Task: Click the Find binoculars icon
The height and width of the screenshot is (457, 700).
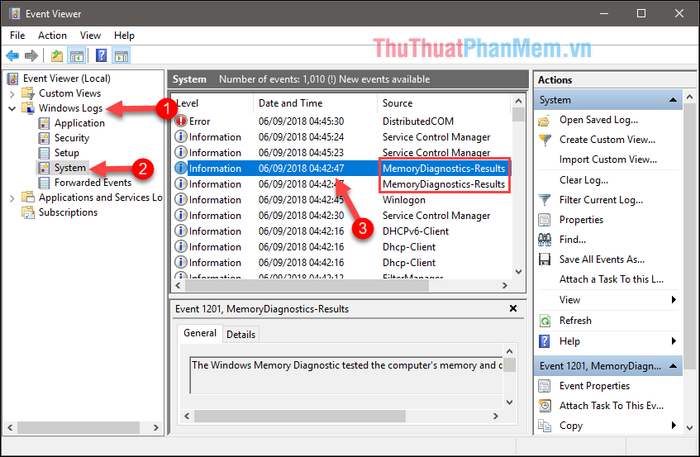Action: [545, 240]
